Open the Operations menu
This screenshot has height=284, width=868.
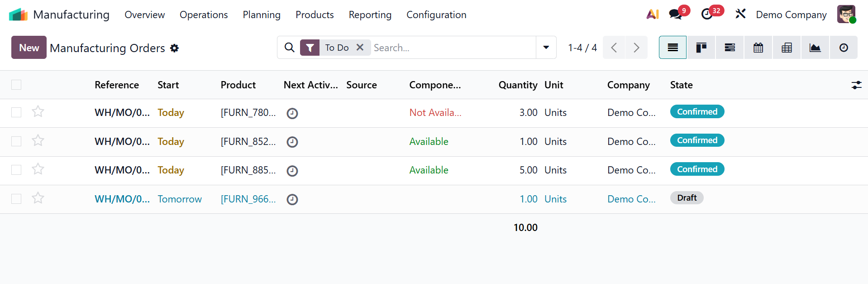(204, 15)
